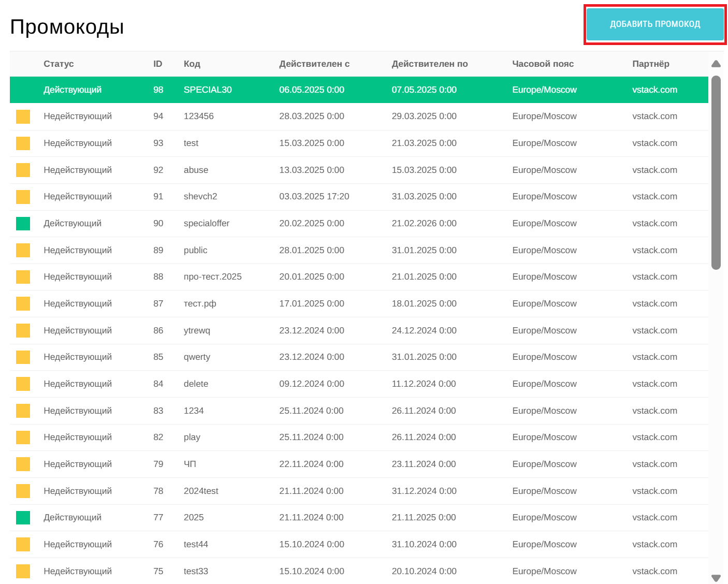Image resolution: width=728 pixels, height=584 pixels.
Task: Sort by the ID column header
Action: click(x=158, y=64)
